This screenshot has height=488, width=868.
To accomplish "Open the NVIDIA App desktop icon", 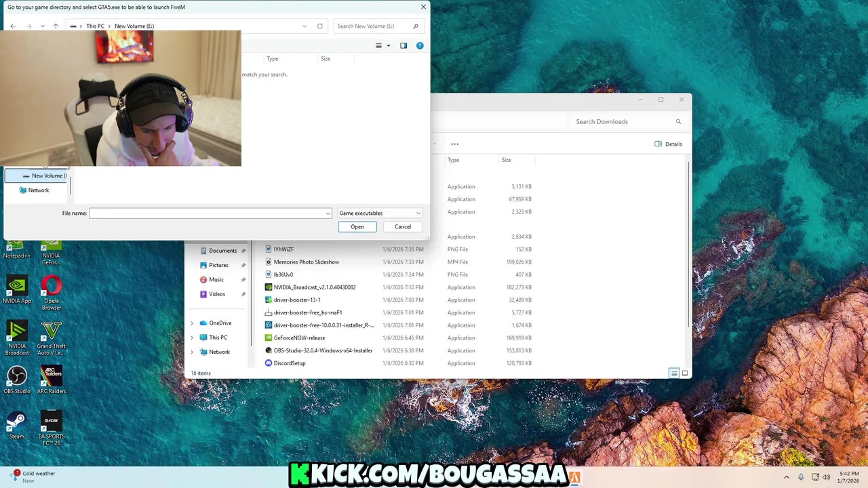I will (x=17, y=289).
